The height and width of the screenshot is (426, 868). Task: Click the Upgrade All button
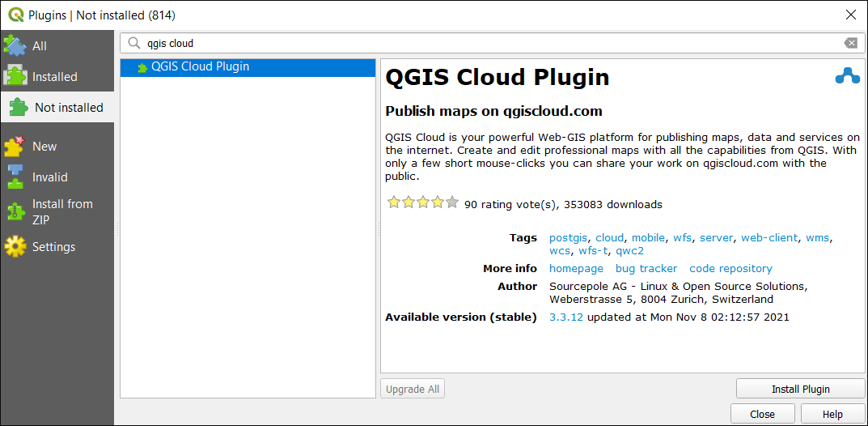(x=413, y=389)
